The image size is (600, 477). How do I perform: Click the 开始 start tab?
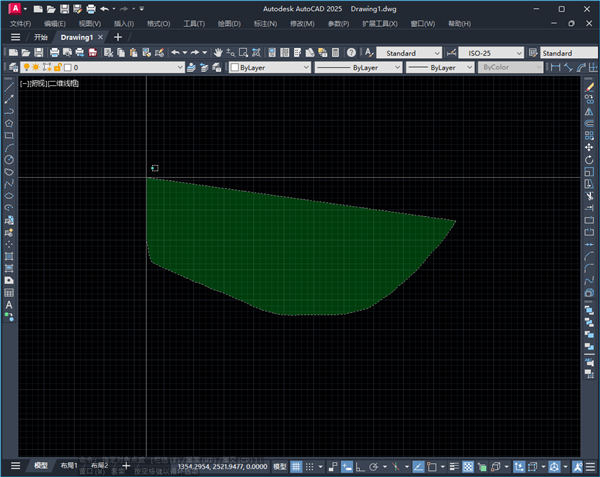41,37
